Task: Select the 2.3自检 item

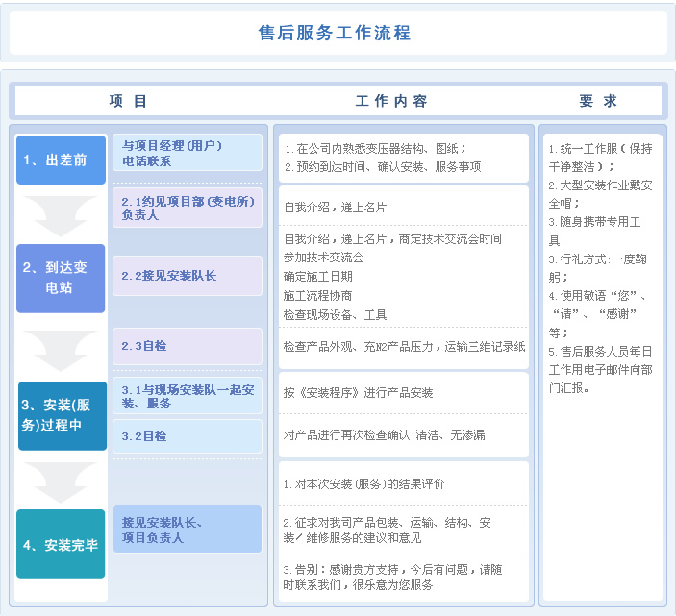Action: click(x=187, y=346)
